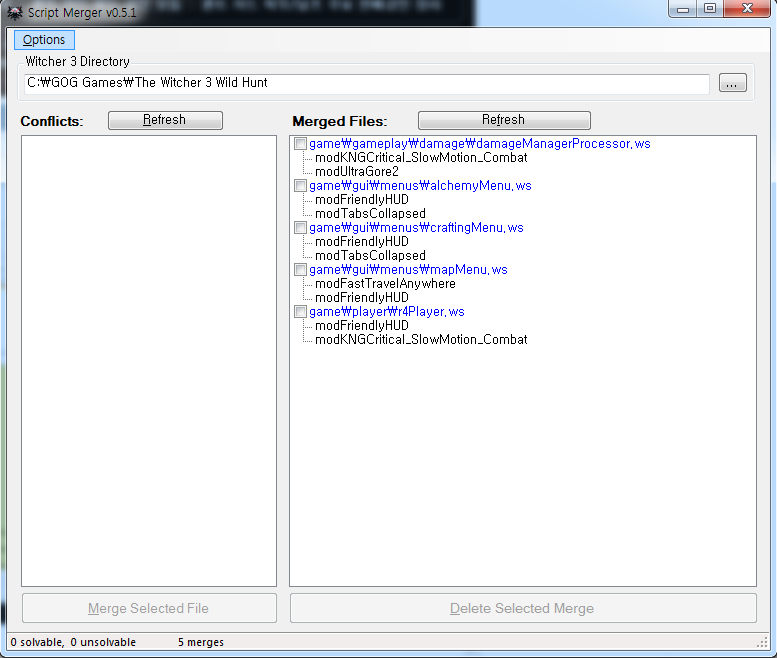Toggle the mapMenu.ws merge checkbox
Viewport: 777px width, 658px height.
point(301,270)
